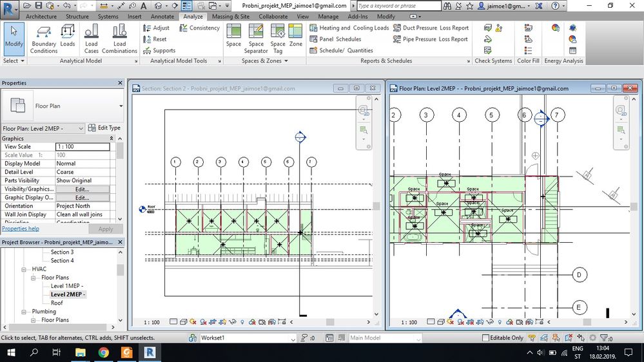Click the Reset analytical model tool
Image resolution: width=644 pixels, height=362 pixels.
(x=155, y=39)
